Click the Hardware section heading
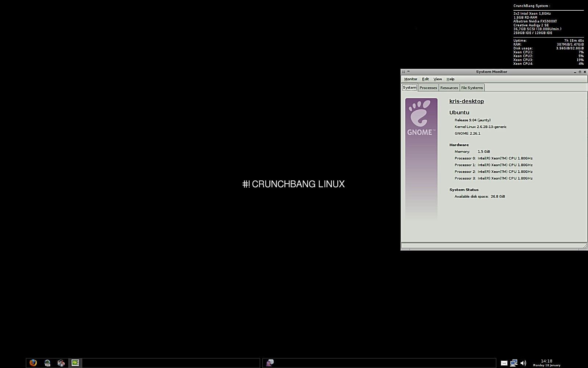 tap(459, 145)
